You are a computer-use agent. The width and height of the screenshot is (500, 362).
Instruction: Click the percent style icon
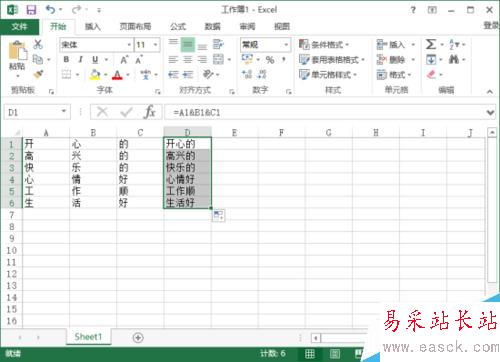coord(270,60)
